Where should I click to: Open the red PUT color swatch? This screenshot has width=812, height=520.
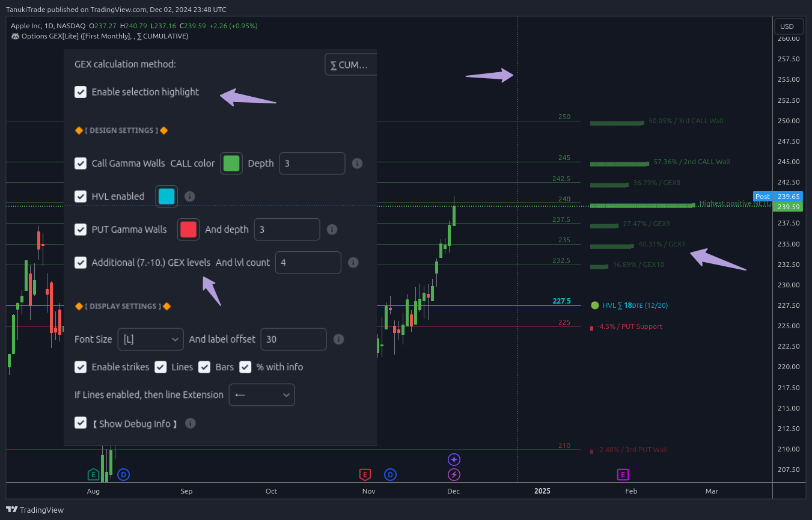pyautogui.click(x=188, y=230)
